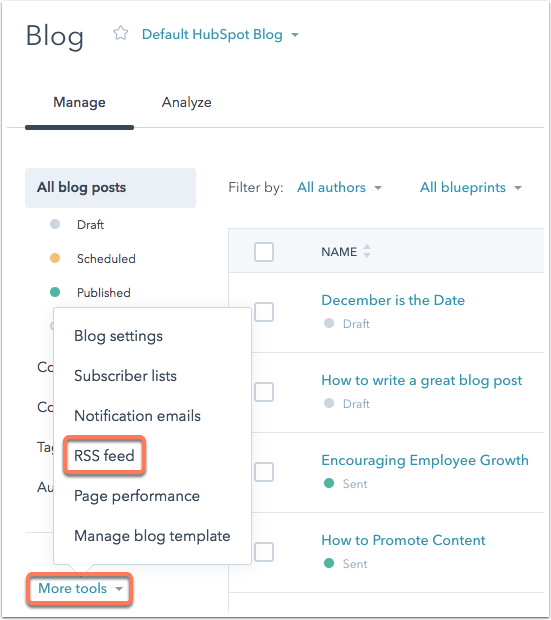
Task: Click the green Published status dot
Action: pyautogui.click(x=55, y=292)
